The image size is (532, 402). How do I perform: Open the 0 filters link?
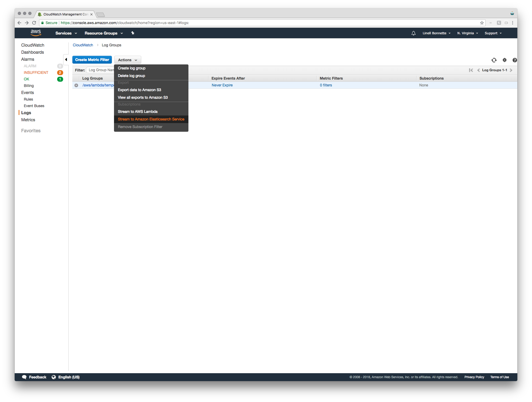[326, 85]
